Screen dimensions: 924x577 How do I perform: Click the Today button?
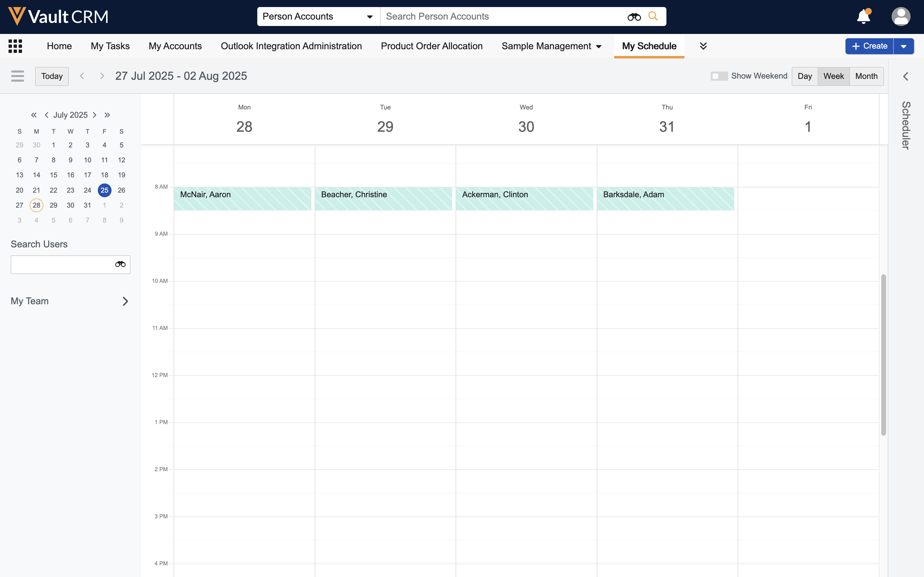pos(52,76)
